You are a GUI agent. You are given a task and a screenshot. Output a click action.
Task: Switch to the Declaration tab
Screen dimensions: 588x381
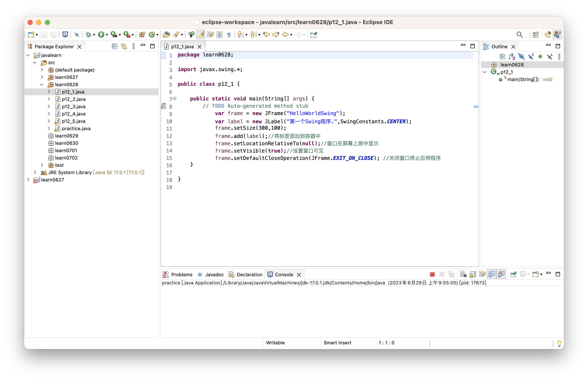tap(246, 275)
